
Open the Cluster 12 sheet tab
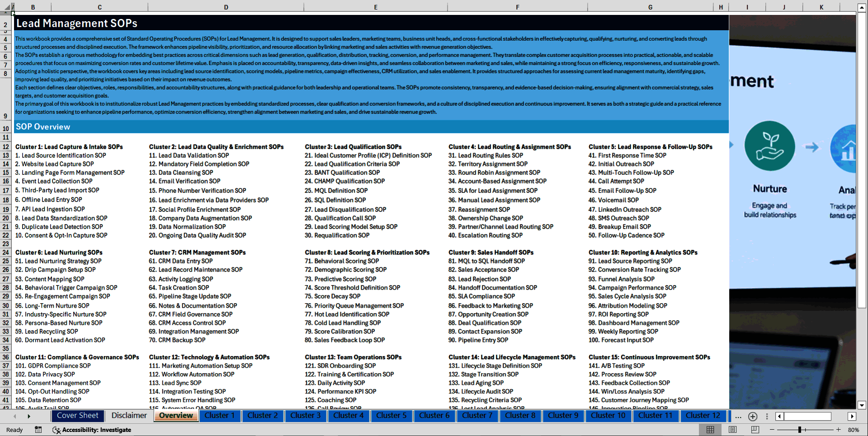click(x=703, y=416)
